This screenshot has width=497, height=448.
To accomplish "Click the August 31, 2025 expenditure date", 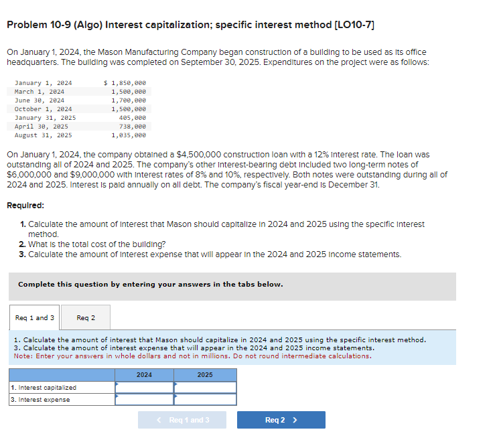I will [43, 135].
